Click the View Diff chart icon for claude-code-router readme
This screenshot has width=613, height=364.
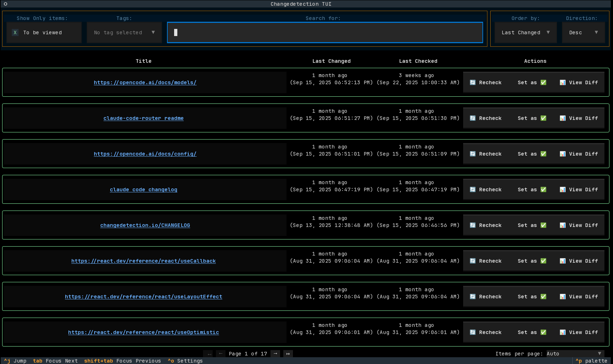coord(562,118)
